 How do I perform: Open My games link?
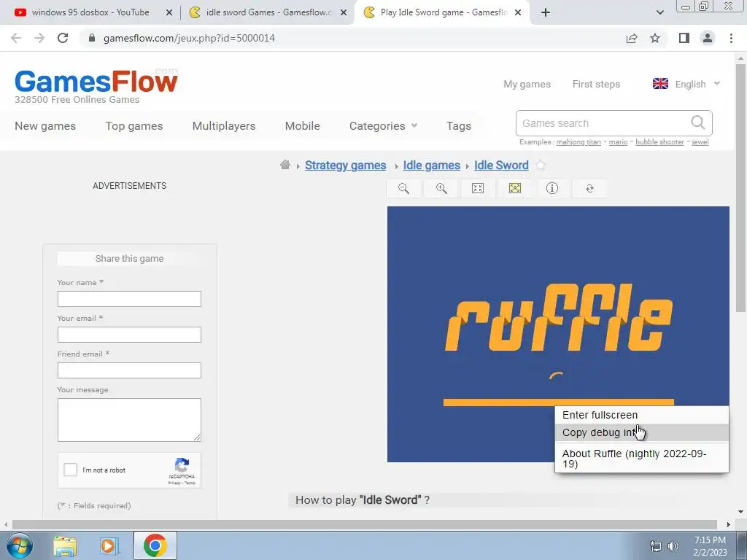pos(527,84)
